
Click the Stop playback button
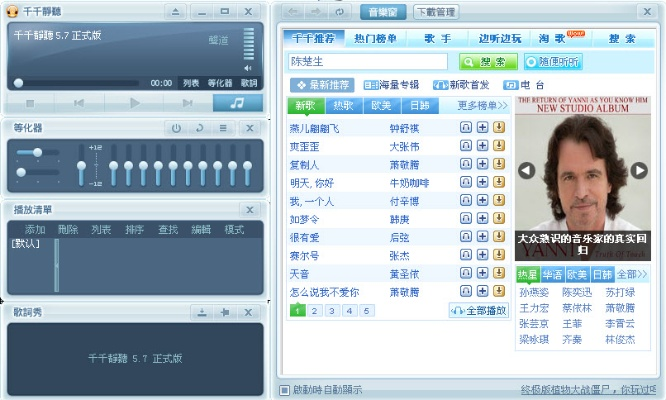tap(30, 103)
